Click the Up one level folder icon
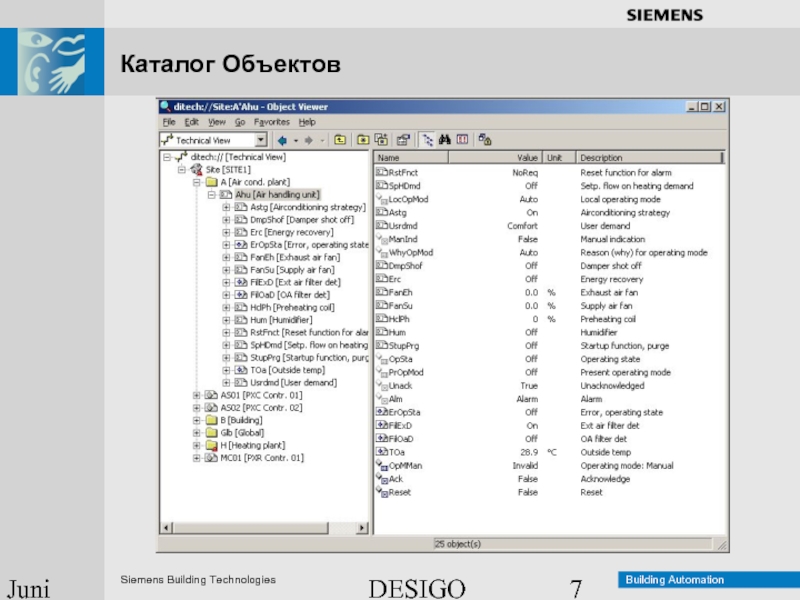This screenshot has height=600, width=800. click(x=340, y=141)
